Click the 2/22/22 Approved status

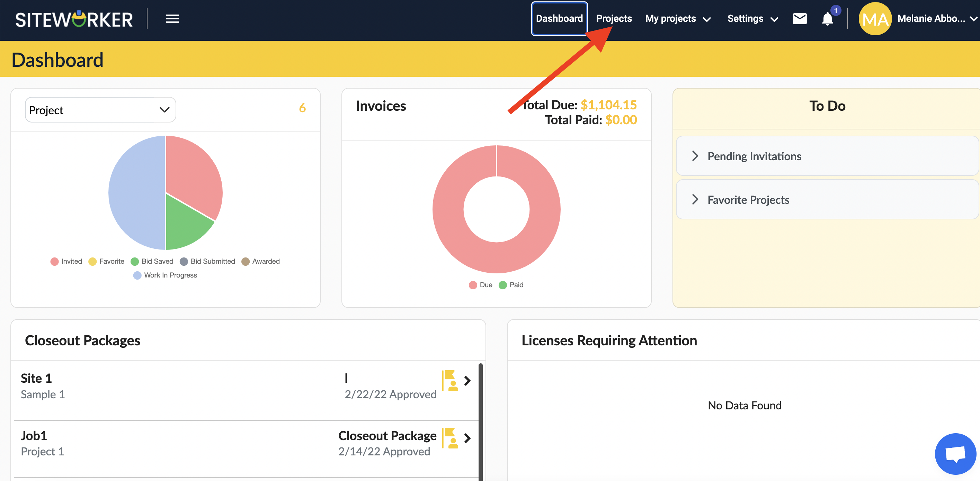[390, 394]
